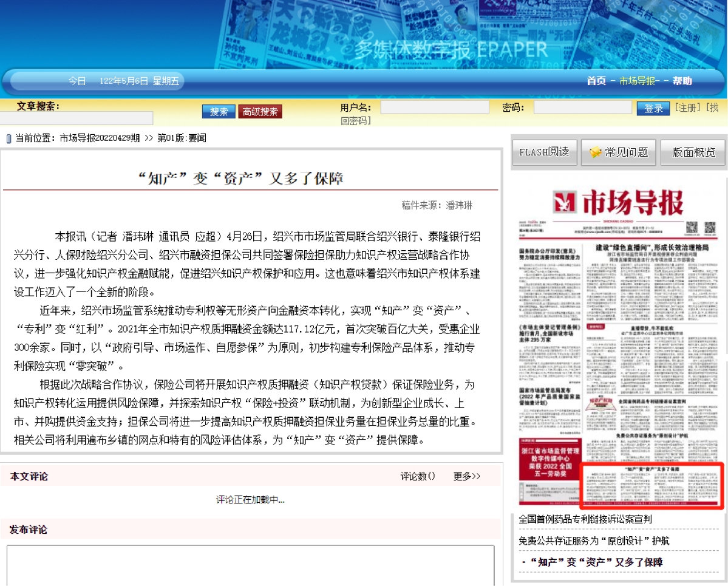
Task: Click the 建设“绿色直播间” headline in the page preview
Action: (652, 248)
